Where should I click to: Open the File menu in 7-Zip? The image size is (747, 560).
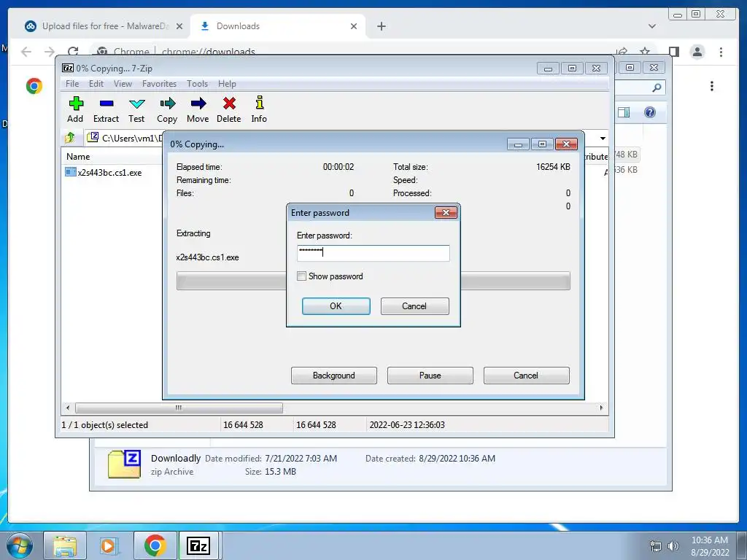pos(72,84)
